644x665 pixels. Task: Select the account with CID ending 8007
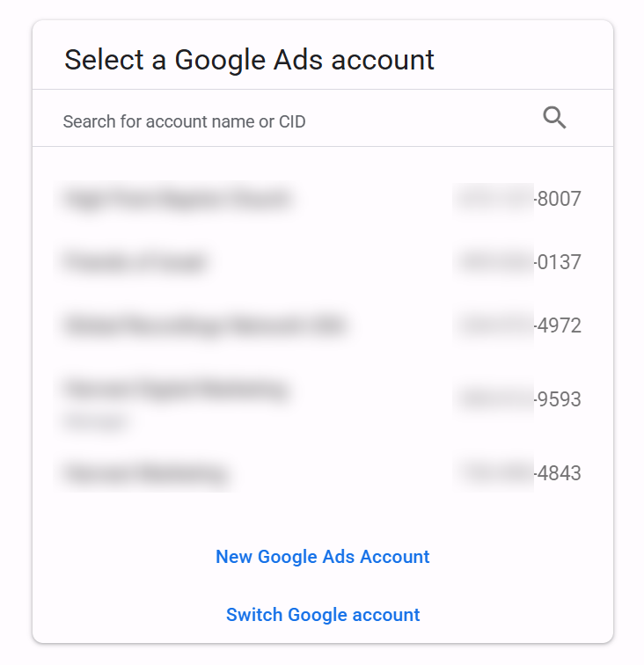322,199
